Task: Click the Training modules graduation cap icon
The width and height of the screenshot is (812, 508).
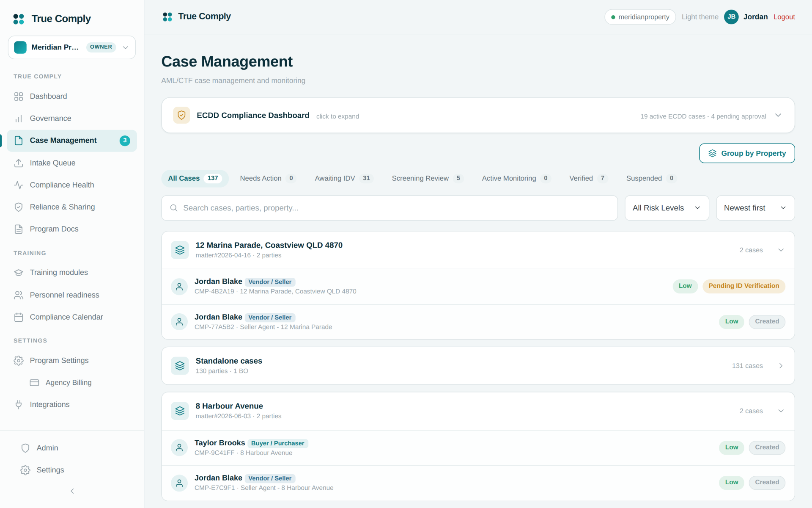Action: pyautogui.click(x=19, y=273)
